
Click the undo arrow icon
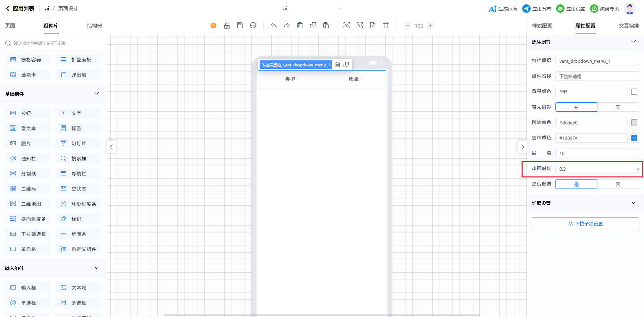click(x=274, y=25)
